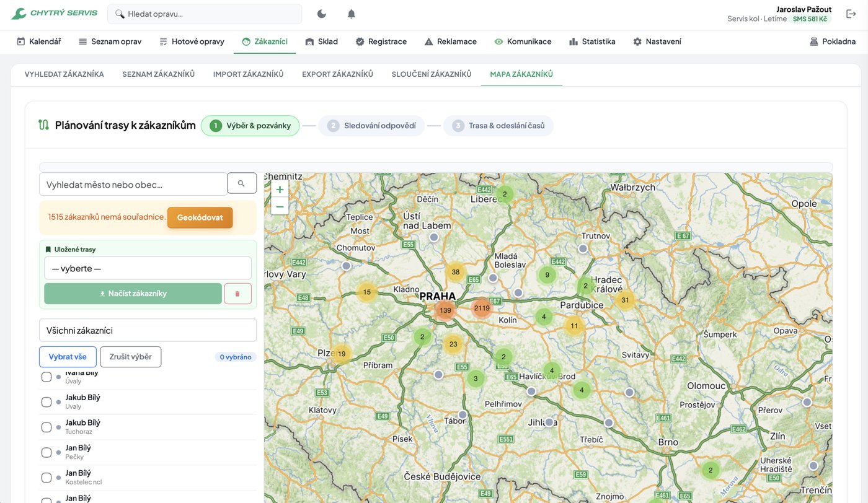Open the 31 cluster east of Hradec Králové
The image size is (868, 503).
pos(625,300)
